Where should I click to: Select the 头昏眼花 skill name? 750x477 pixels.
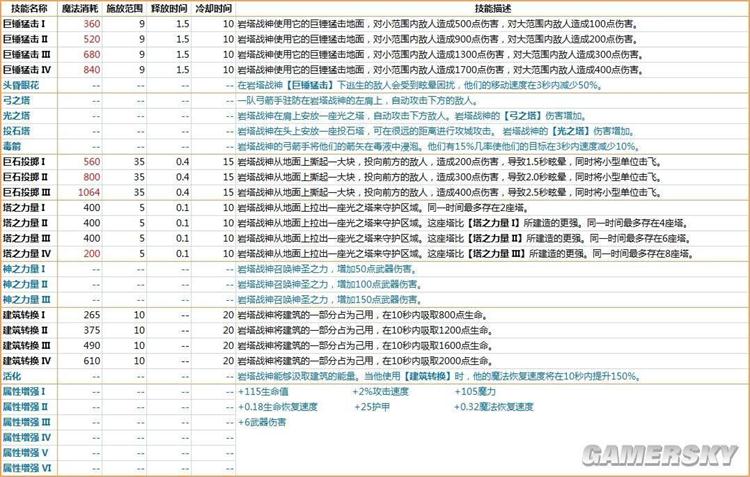tap(20, 86)
